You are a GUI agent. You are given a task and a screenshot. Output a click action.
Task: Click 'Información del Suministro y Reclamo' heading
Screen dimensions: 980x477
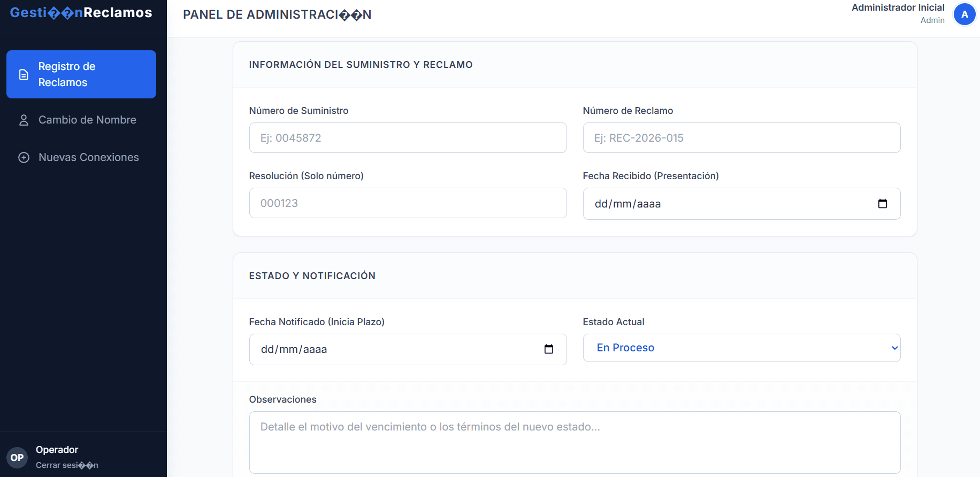(x=361, y=65)
